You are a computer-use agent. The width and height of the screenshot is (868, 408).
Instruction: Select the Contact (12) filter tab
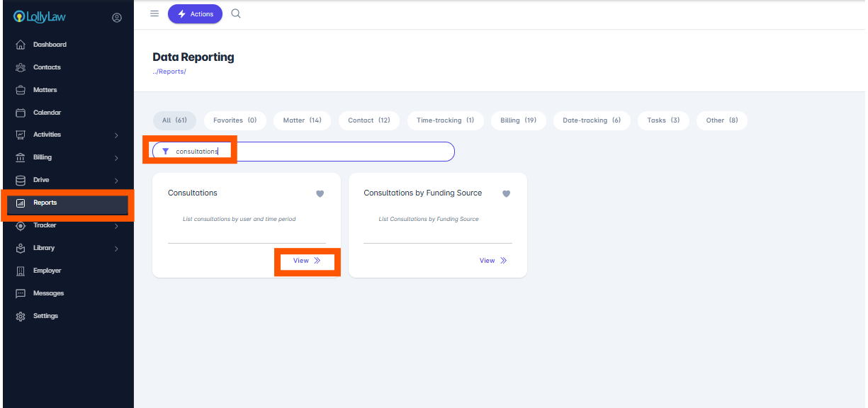pos(369,120)
